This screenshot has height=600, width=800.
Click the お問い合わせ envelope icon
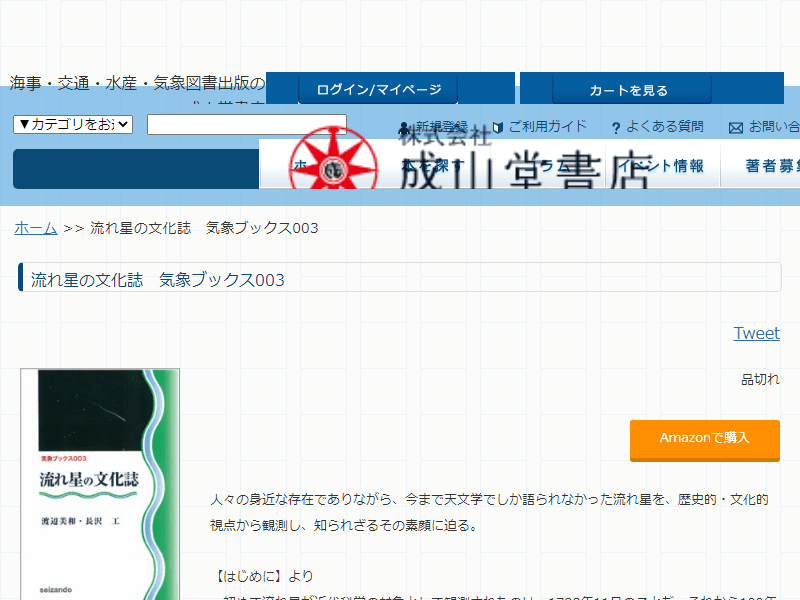[736, 128]
